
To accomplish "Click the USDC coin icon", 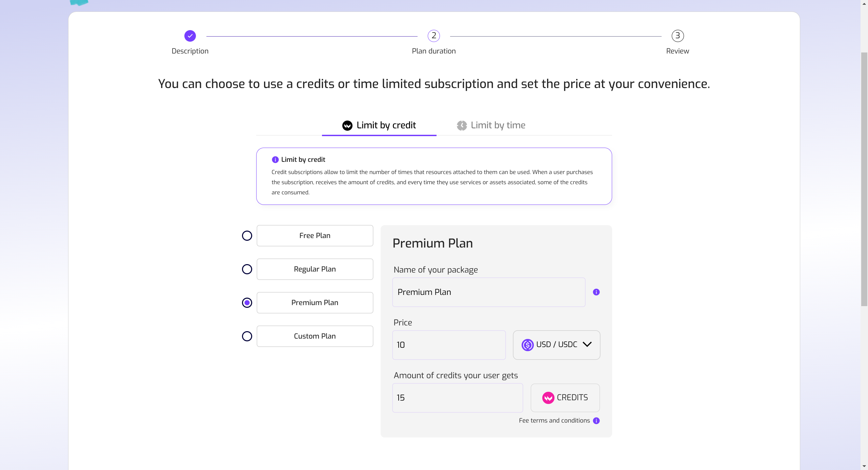I will (x=527, y=345).
